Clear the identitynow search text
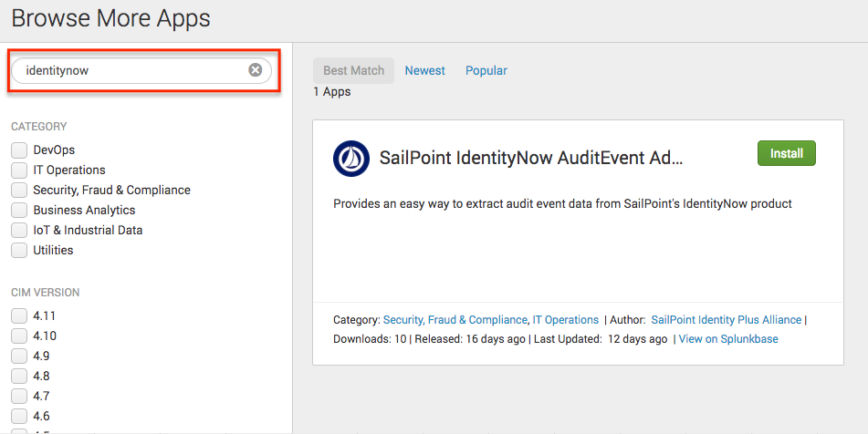Viewport: 868px width, 434px height. tap(256, 70)
